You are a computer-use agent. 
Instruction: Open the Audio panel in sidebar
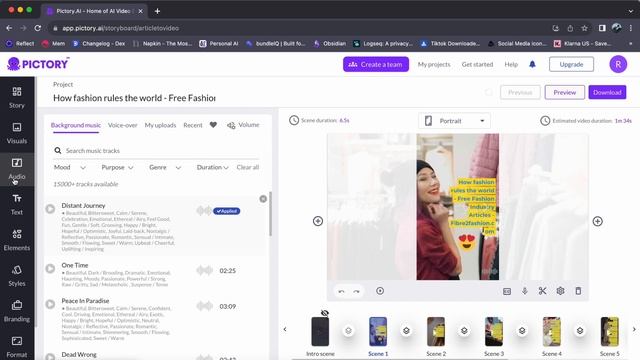17,169
